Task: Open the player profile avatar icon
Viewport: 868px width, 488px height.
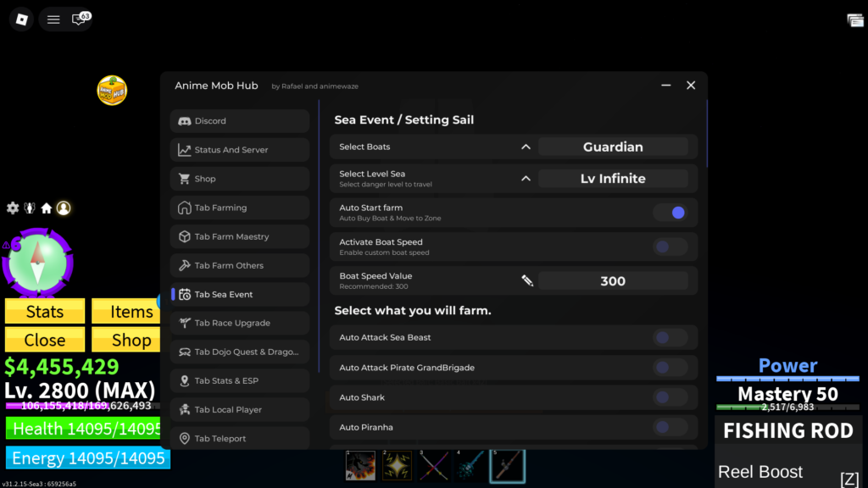Action: pos(64,208)
